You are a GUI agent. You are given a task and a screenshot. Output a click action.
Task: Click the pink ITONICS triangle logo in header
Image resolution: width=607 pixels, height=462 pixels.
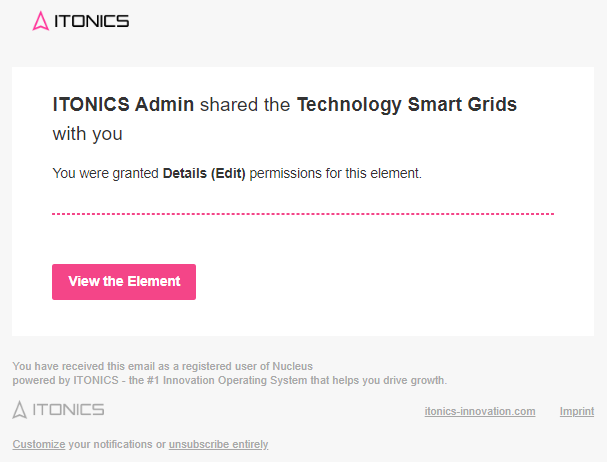(x=41, y=20)
